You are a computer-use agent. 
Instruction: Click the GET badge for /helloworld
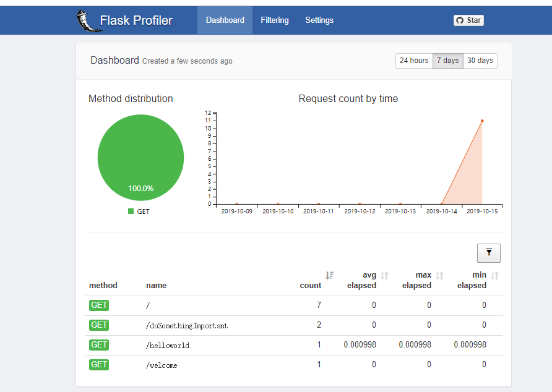[99, 344]
